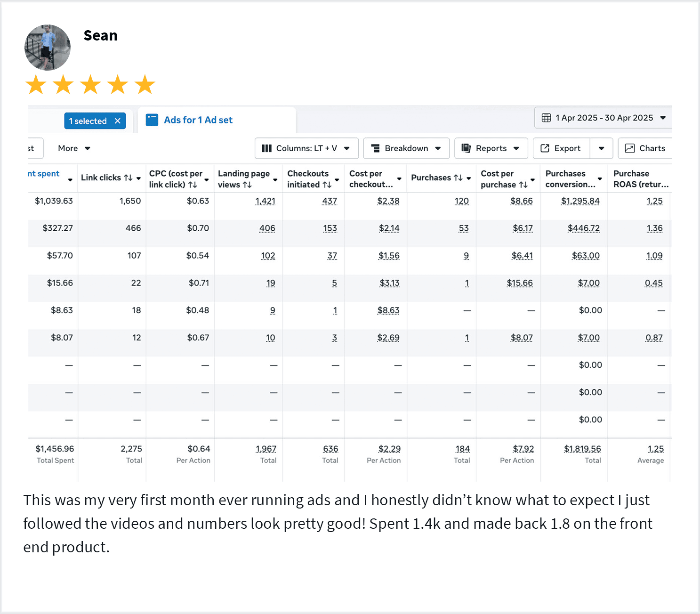Click the Breakdown icon
The image size is (700, 614).
pyautogui.click(x=375, y=148)
